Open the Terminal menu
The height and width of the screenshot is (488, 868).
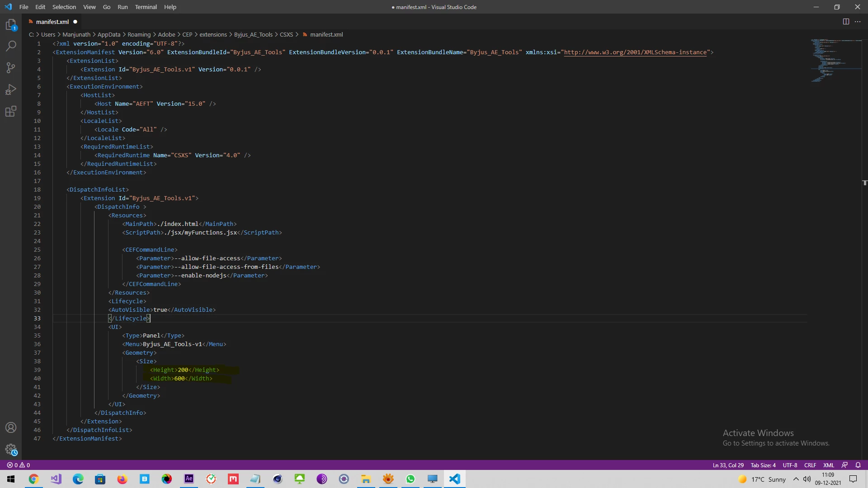(x=146, y=7)
